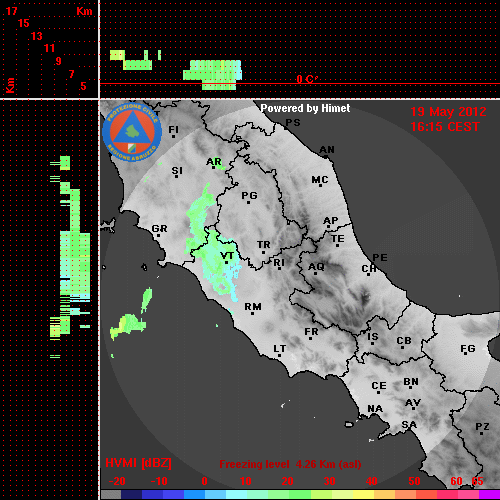Click the IS city label on map
Image resolution: width=500 pixels, height=500 pixels.
pos(373,337)
